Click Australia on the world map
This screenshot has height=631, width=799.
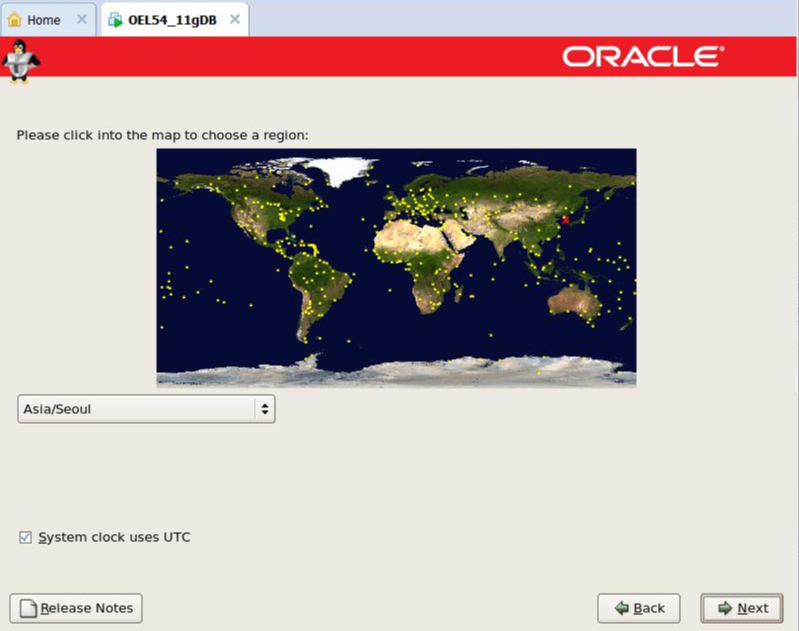pyautogui.click(x=573, y=302)
